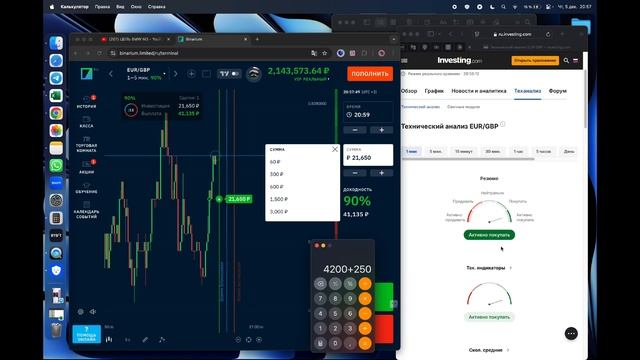Open Обзор tab on Investing.com

click(409, 91)
